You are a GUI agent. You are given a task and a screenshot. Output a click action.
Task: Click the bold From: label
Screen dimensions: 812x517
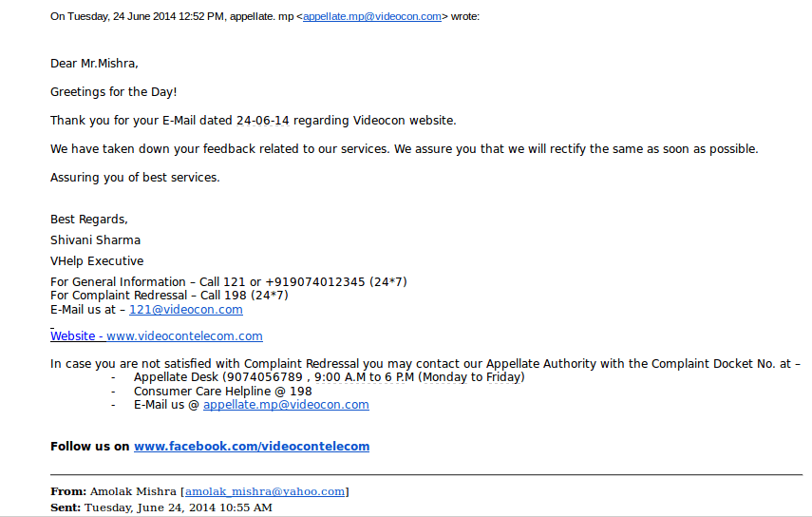(x=68, y=491)
